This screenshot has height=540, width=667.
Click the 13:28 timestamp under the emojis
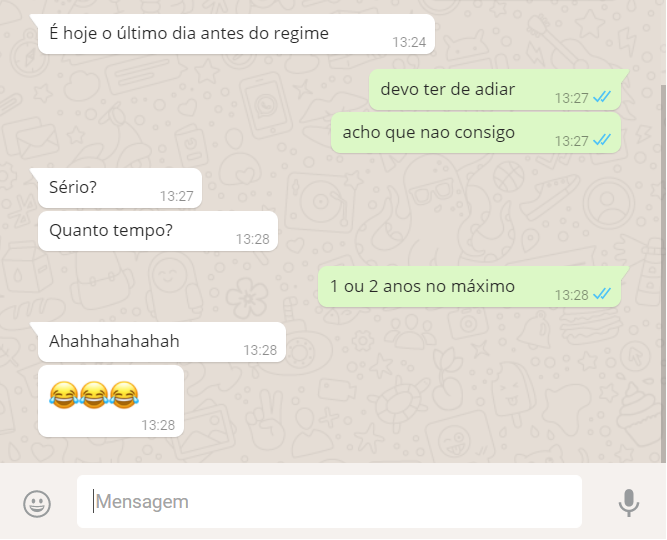tap(158, 425)
